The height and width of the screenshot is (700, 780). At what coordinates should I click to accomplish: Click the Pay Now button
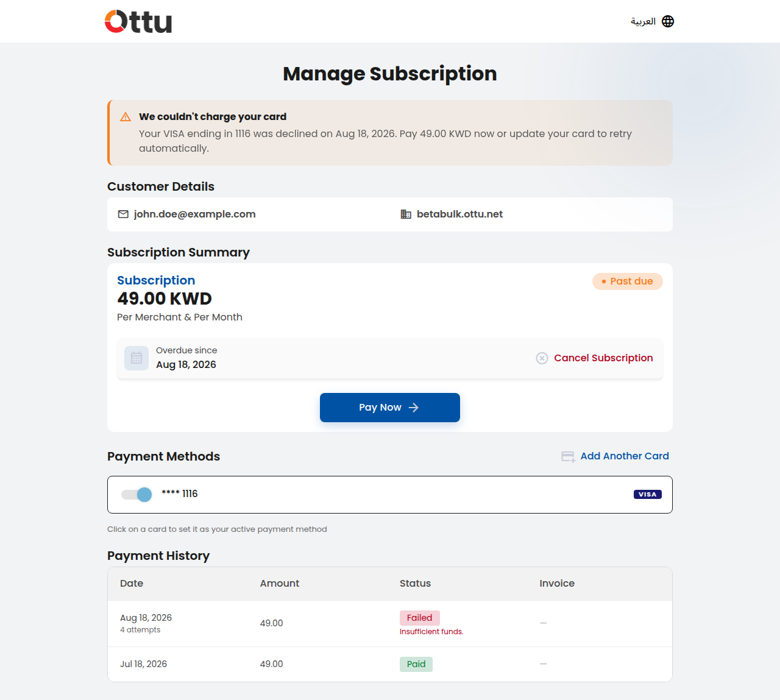tap(390, 408)
